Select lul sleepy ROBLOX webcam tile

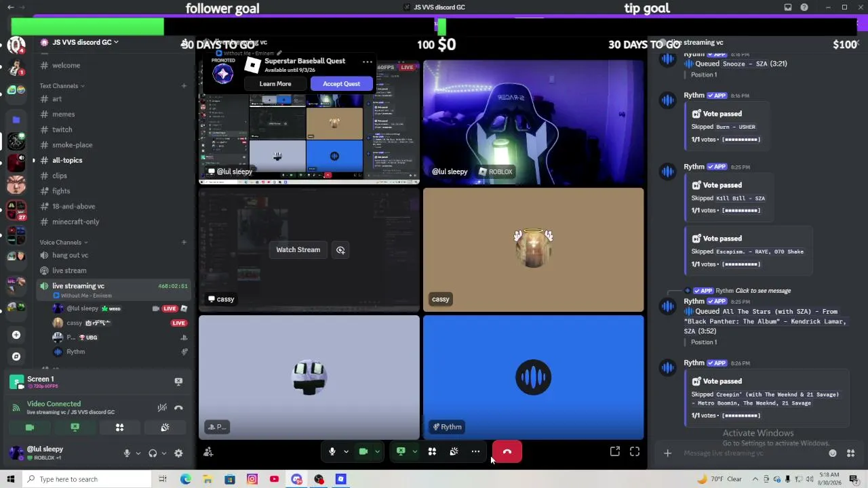coord(534,123)
